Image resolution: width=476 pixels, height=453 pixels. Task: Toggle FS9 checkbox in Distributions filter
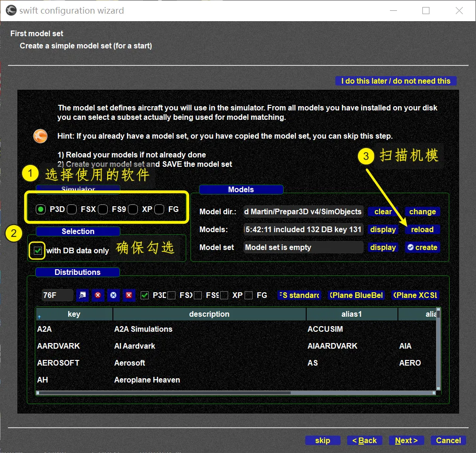tap(198, 295)
